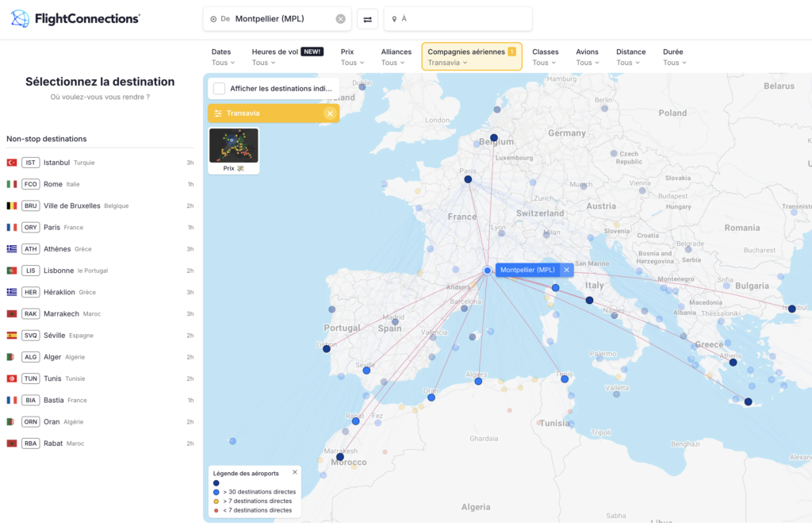
Task: Click the filter sliders icon on Transavia chip
Action: pyautogui.click(x=218, y=113)
